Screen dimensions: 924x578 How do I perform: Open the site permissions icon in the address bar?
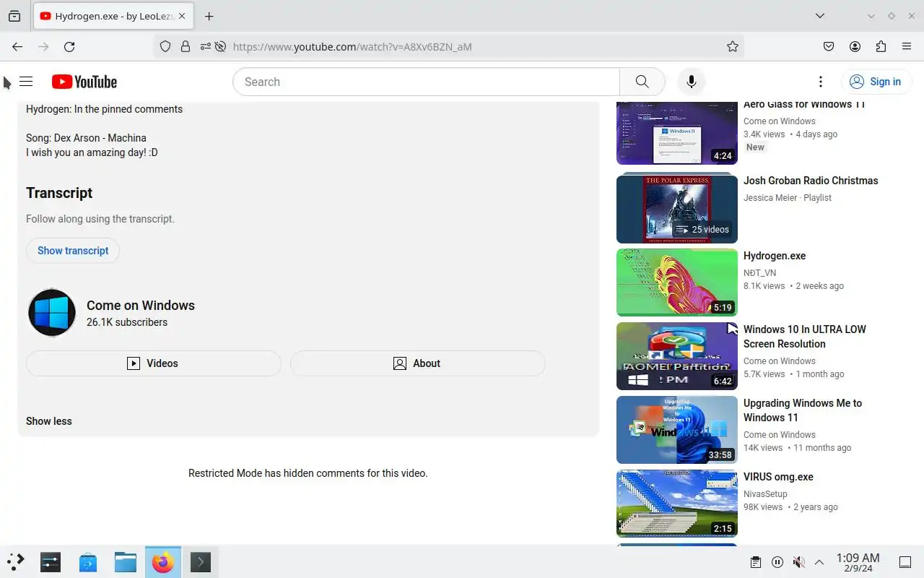206,46
